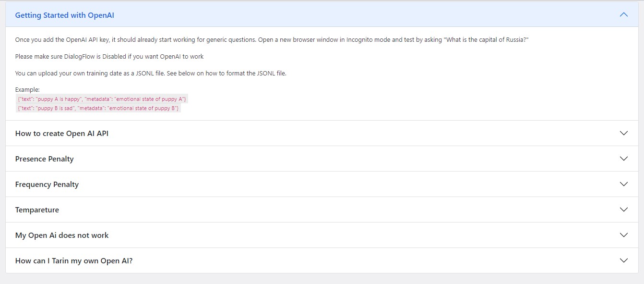Screen dimensions: 644x284
Task: Click the DialogFlow is Disabled notice text
Action: point(109,57)
